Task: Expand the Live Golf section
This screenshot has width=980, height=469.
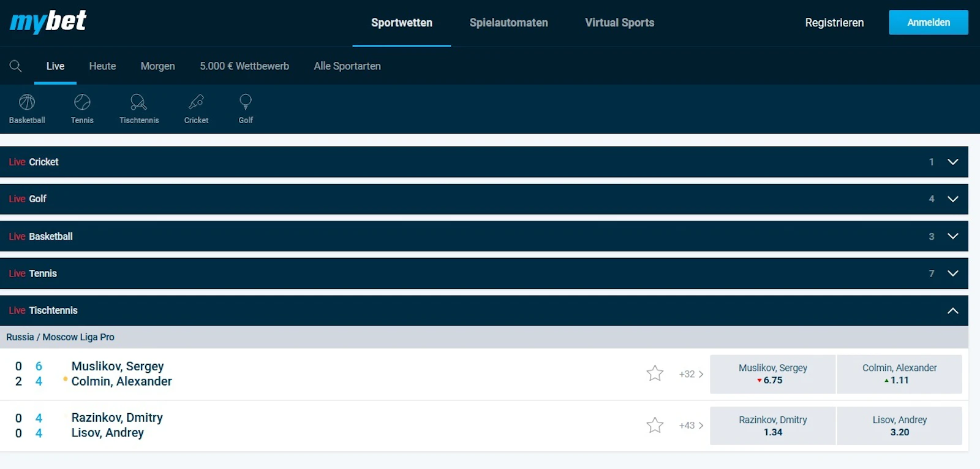Action: (952, 199)
